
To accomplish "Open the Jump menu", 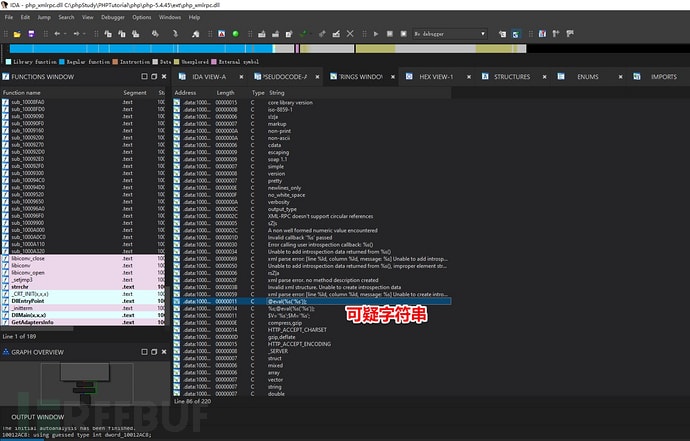I will click(44, 17).
